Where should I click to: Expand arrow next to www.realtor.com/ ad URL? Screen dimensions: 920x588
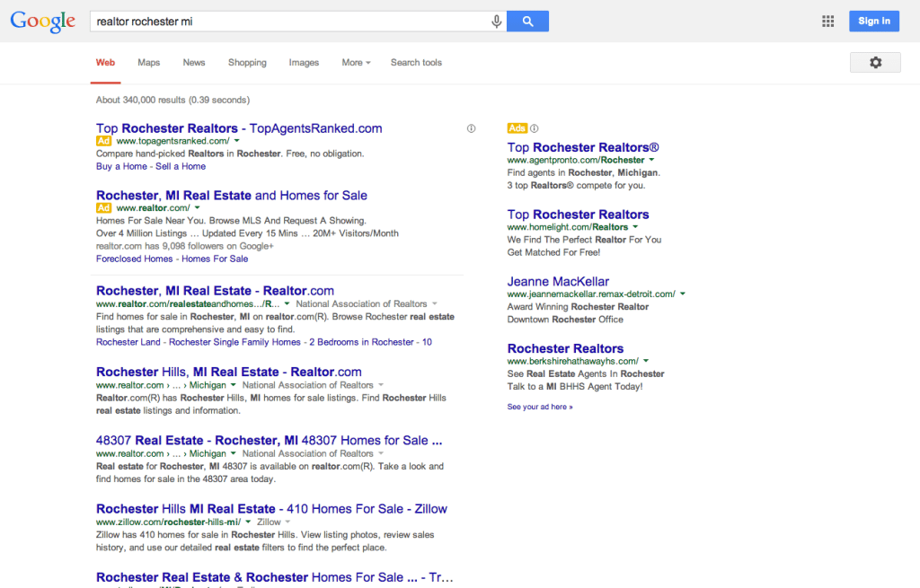tap(197, 207)
